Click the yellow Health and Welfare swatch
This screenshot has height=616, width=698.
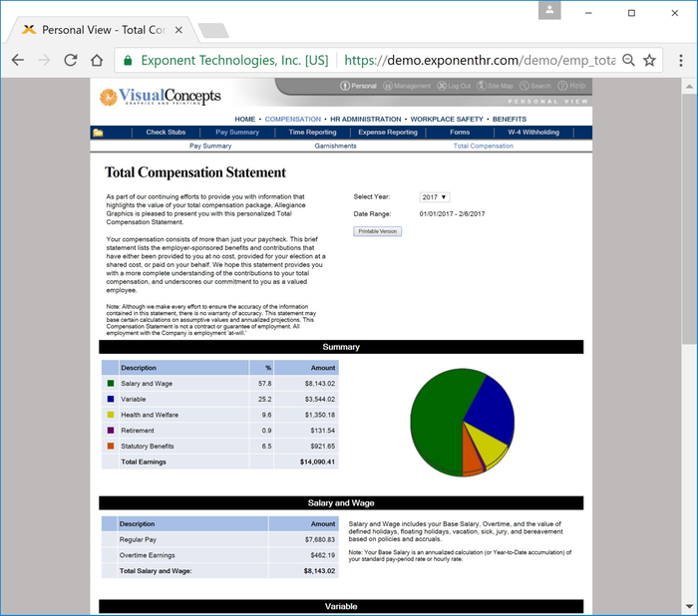point(111,415)
